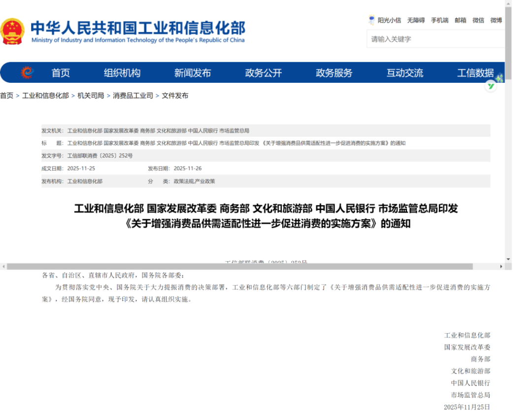The width and height of the screenshot is (532, 413).
Task: Open the 首页 navigation menu item
Action: [61, 73]
